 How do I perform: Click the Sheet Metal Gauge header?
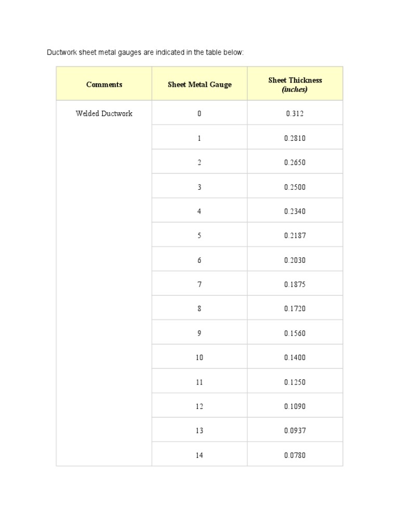(x=199, y=85)
